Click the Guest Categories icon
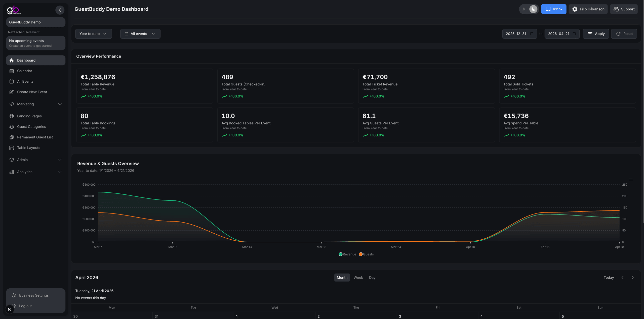Image resolution: width=644 pixels, height=319 pixels. click(x=12, y=127)
